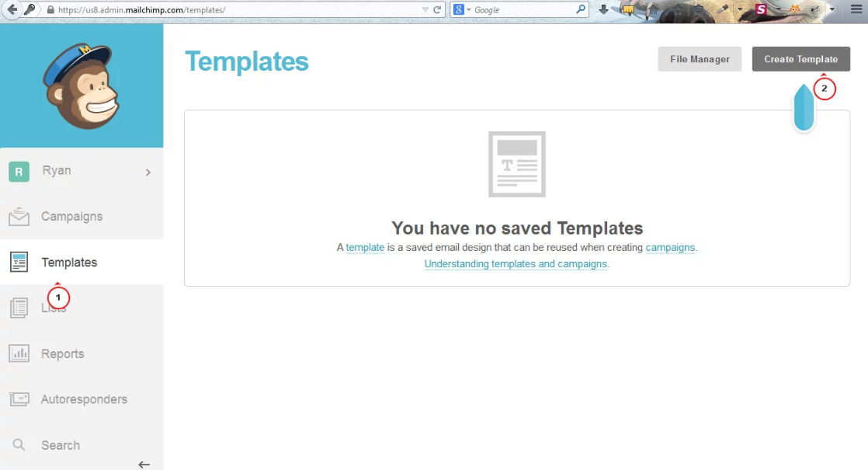Screen dimensions: 868x470
Task: Open the Google search engine dropdown
Action: [462, 9]
